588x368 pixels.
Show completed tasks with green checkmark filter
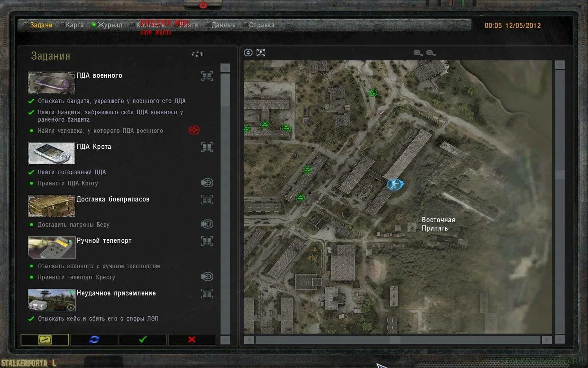pyautogui.click(x=143, y=339)
